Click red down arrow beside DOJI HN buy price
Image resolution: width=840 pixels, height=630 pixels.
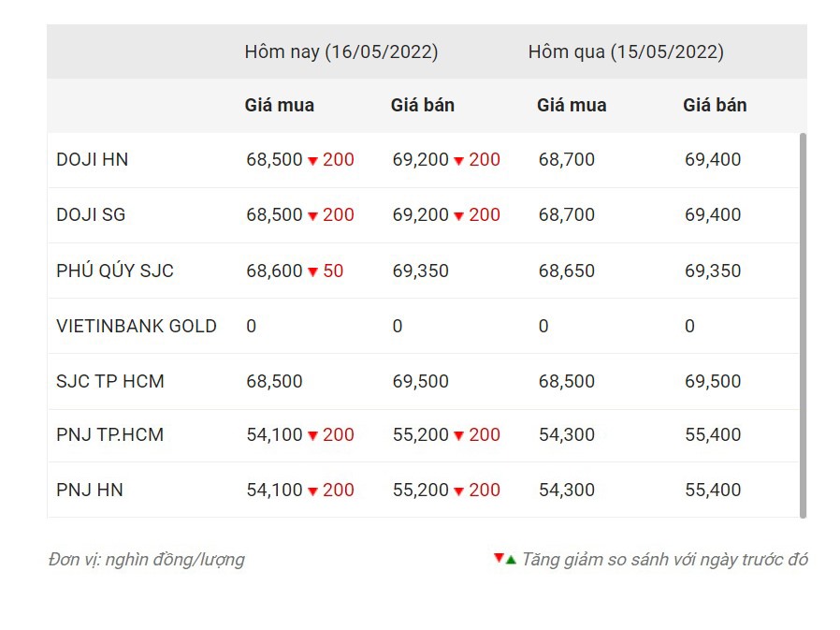[313, 161]
